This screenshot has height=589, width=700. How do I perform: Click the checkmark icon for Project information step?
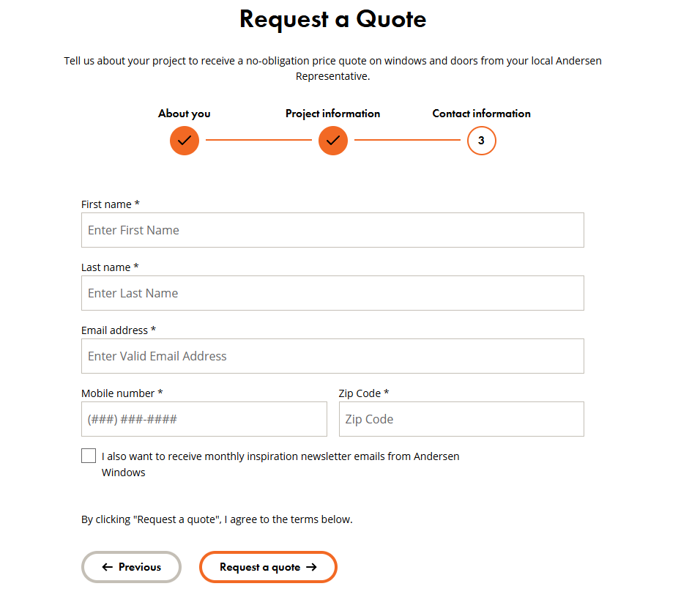[x=333, y=141]
